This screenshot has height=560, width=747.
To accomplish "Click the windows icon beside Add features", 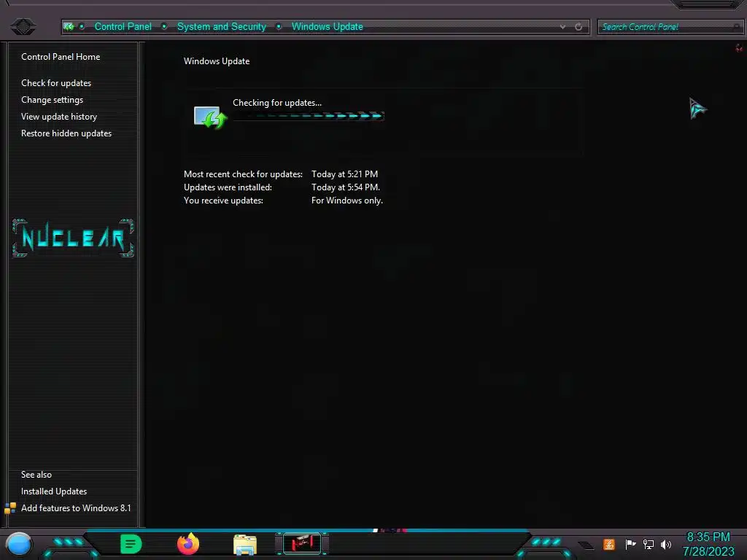I will (x=10, y=508).
